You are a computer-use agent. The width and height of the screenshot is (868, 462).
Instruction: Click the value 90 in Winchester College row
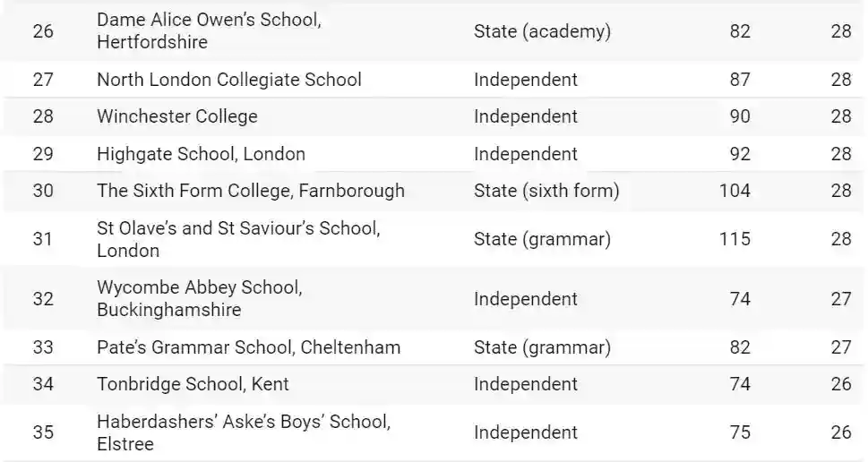740,116
